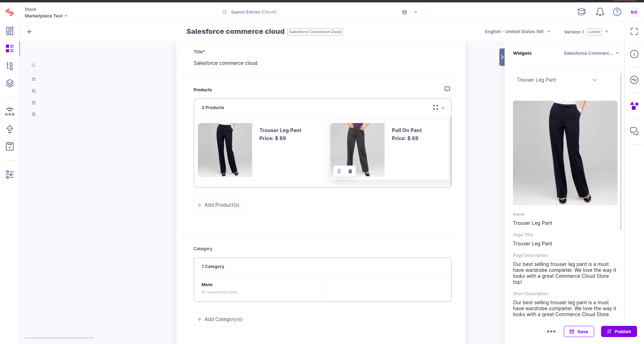
Task: Open the Salesforce Commerc... widget selector
Action: (591, 53)
